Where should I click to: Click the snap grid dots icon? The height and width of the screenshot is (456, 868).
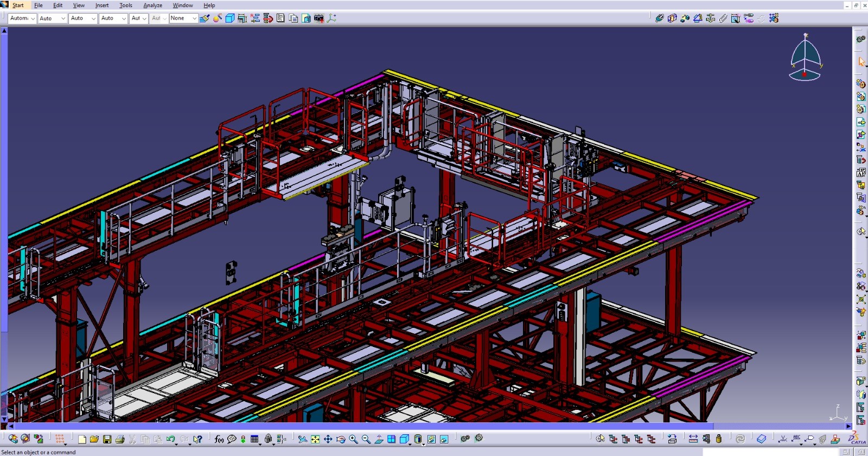(x=60, y=439)
